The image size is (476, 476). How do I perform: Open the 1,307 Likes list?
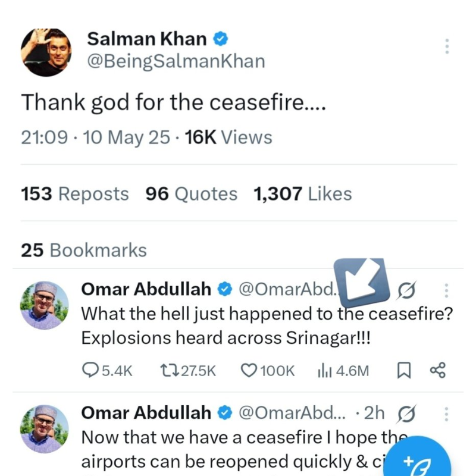pyautogui.click(x=302, y=194)
